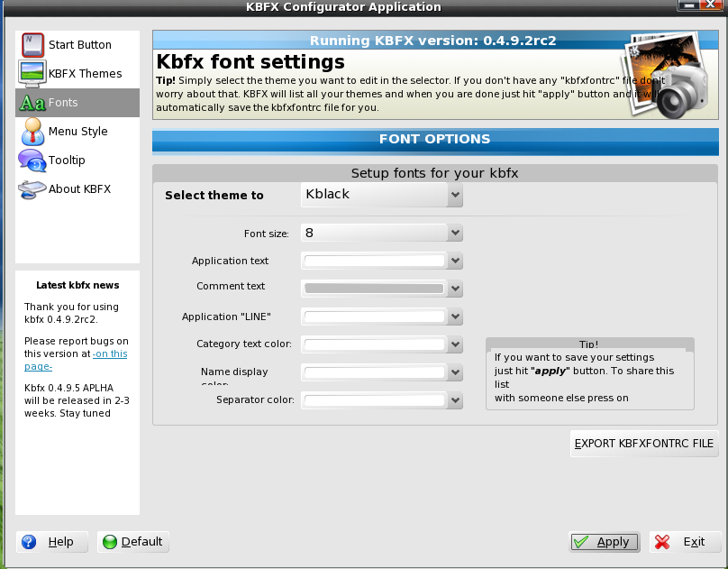Click EXPORT KBFXFONTRC FILE button

(644, 444)
